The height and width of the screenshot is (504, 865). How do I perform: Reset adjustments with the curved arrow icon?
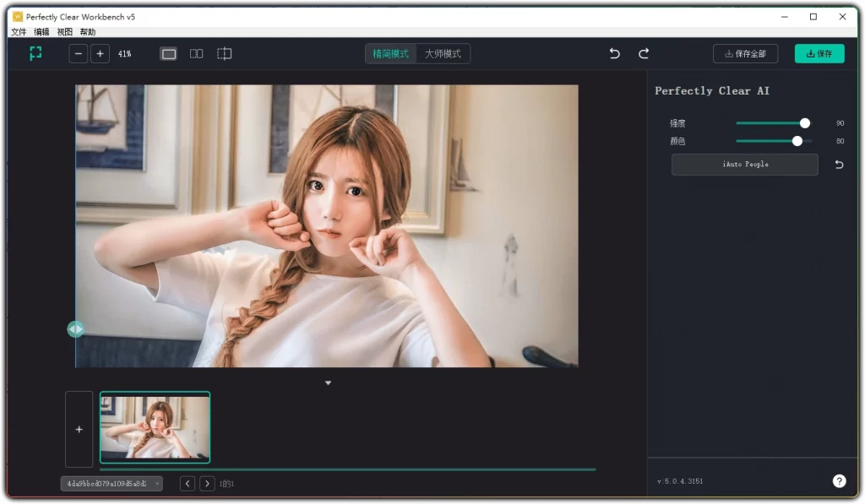(x=838, y=165)
